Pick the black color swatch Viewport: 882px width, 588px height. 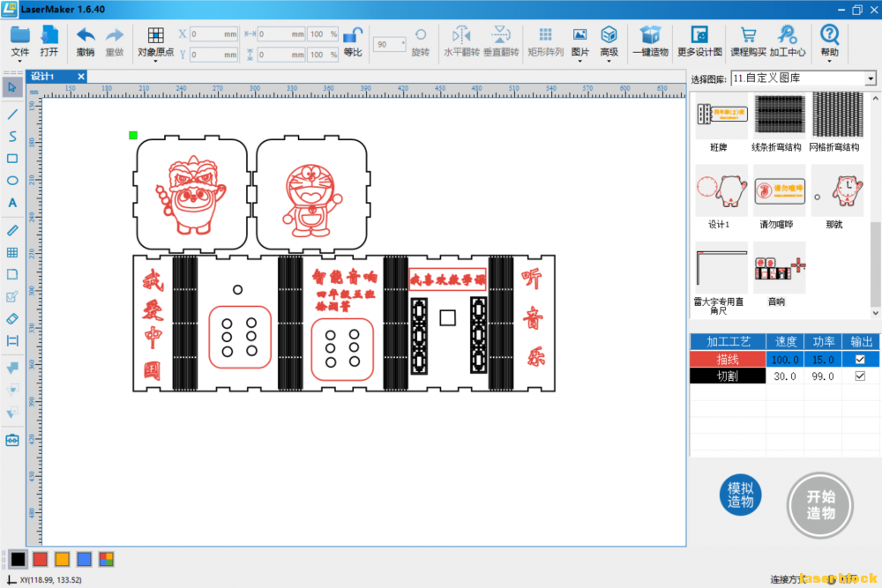(x=18, y=559)
